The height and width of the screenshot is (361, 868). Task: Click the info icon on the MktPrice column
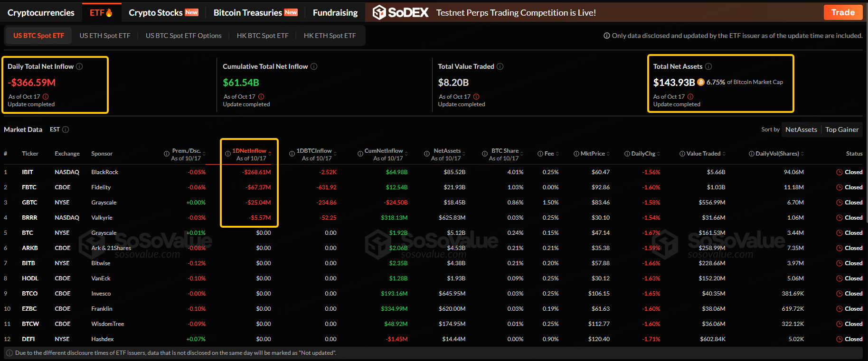pos(576,154)
